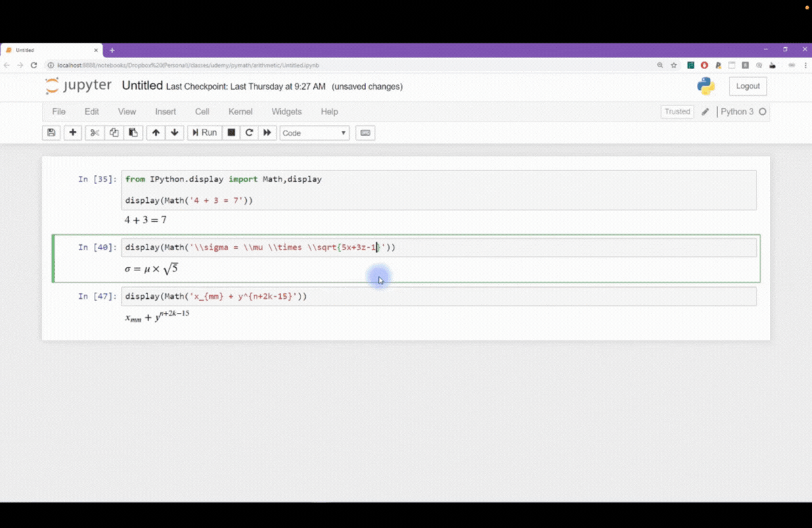Open the Kernel menu
The image size is (812, 528).
click(240, 112)
